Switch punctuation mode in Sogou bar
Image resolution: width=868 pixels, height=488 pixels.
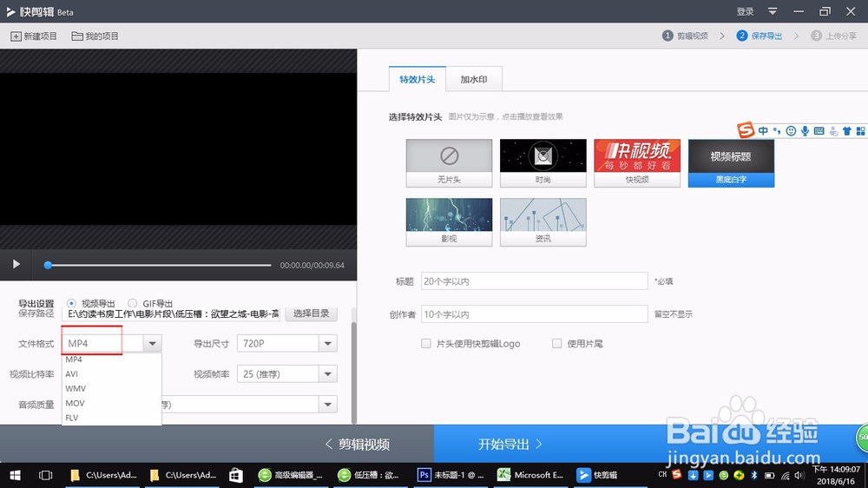click(777, 131)
